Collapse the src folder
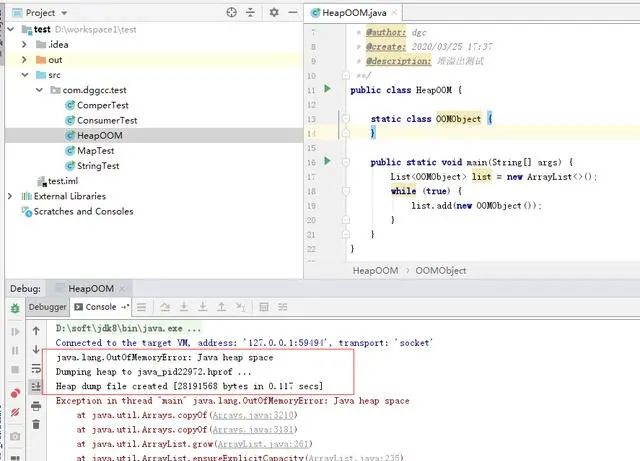 [25, 75]
